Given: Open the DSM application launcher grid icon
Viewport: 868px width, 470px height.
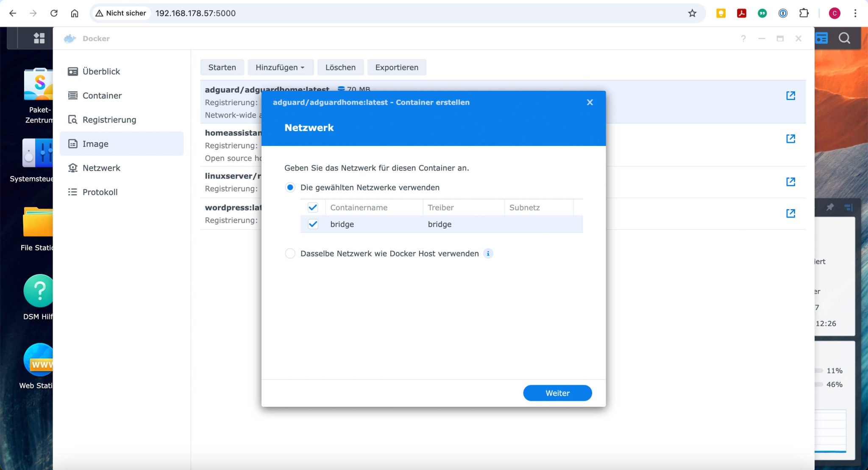Looking at the screenshot, I should pos(39,38).
